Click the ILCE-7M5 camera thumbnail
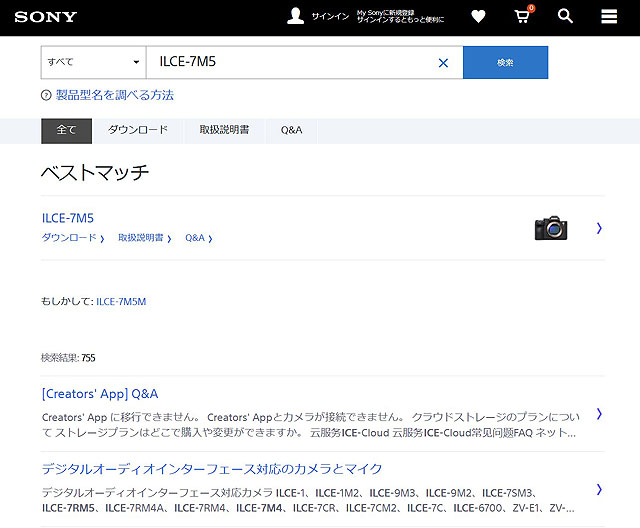The image size is (640, 528). (x=550, y=228)
